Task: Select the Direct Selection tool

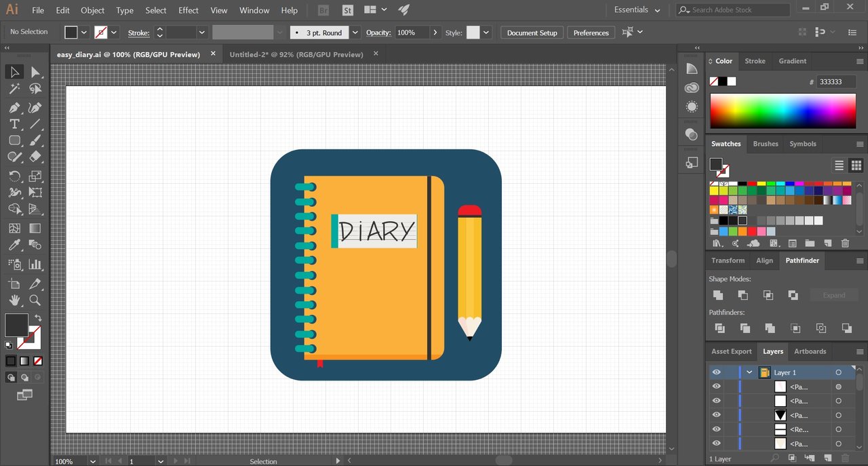Action: [x=35, y=72]
